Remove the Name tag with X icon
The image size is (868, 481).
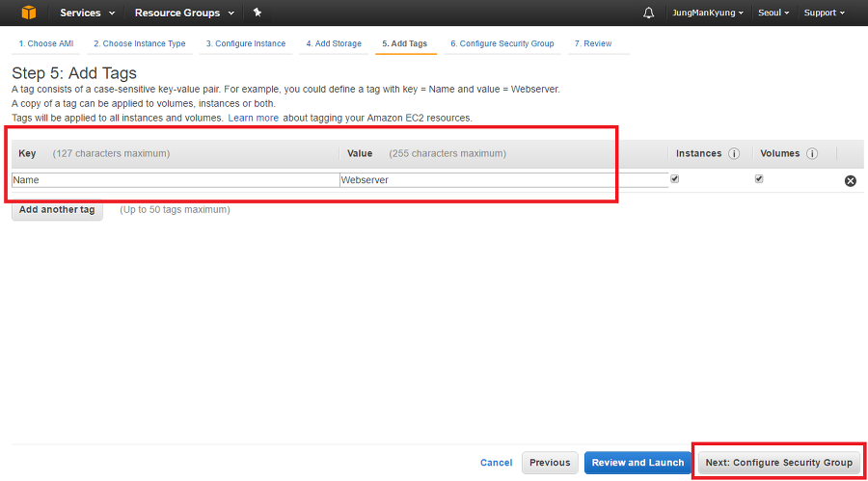pyautogui.click(x=851, y=180)
